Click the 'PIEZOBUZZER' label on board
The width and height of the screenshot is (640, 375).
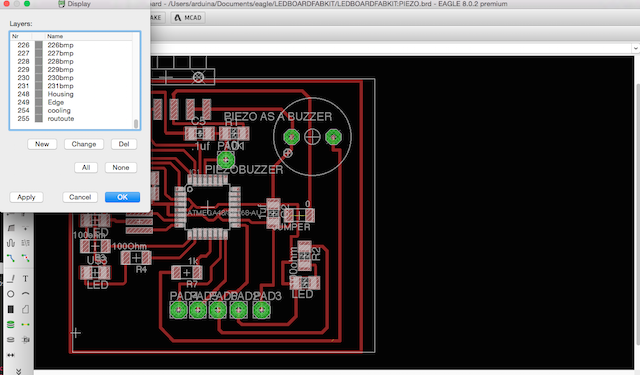click(244, 170)
